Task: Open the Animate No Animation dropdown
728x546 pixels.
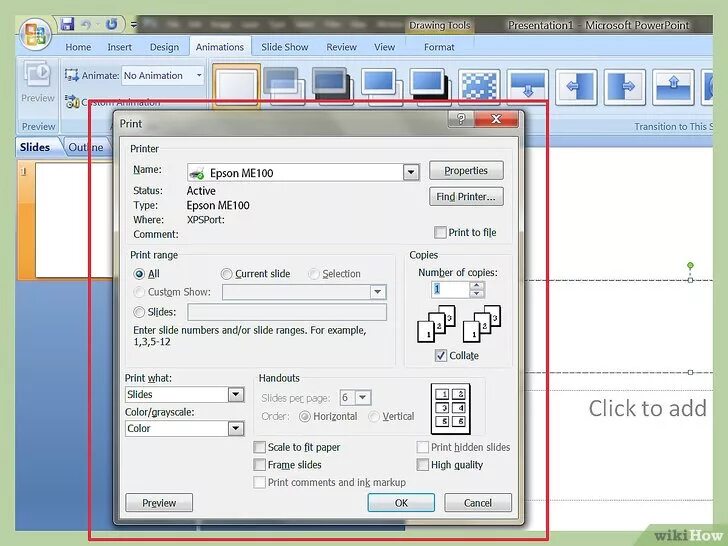Action: 199,75
